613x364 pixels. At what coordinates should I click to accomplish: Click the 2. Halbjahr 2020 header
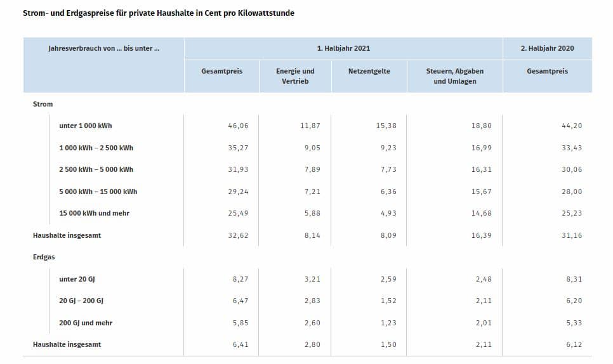[x=547, y=48]
